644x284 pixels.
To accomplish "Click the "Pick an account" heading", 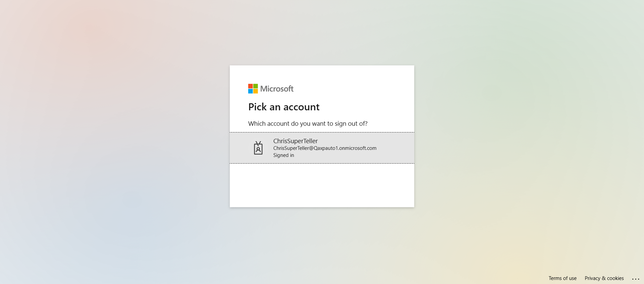I will 284,107.
